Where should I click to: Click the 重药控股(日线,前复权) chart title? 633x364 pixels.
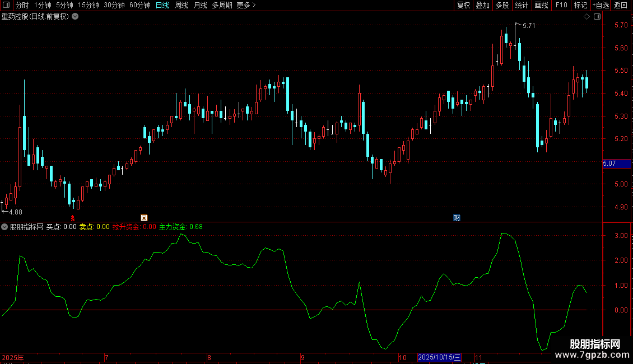pos(35,17)
